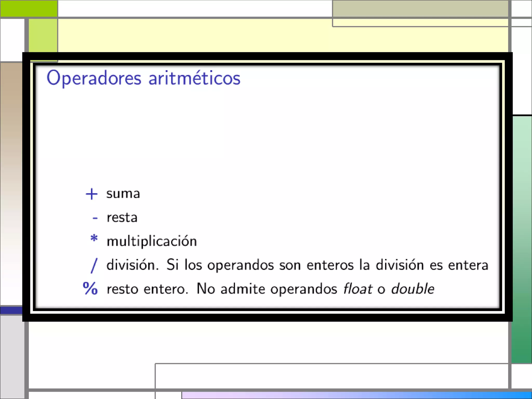This screenshot has width=532, height=399.
Task: Click the word suma
Action: (123, 194)
